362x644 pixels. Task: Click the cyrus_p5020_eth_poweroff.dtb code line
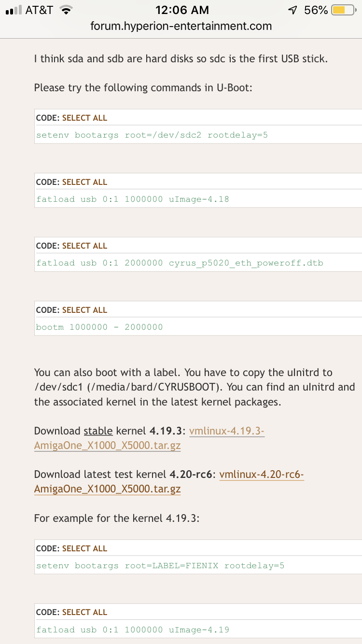(x=180, y=263)
